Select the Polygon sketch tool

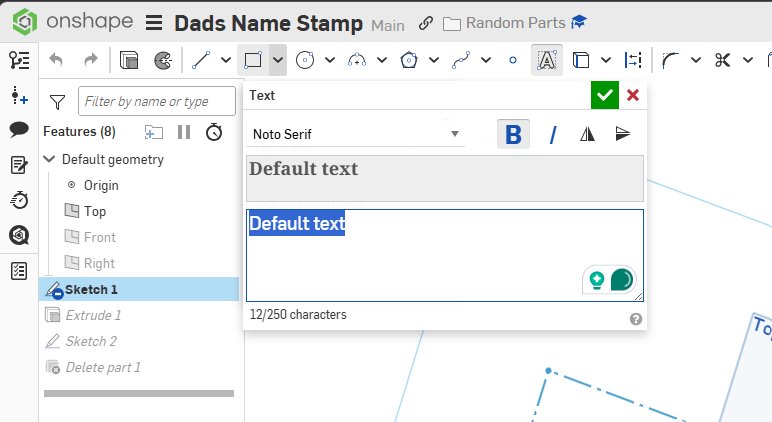click(x=409, y=60)
